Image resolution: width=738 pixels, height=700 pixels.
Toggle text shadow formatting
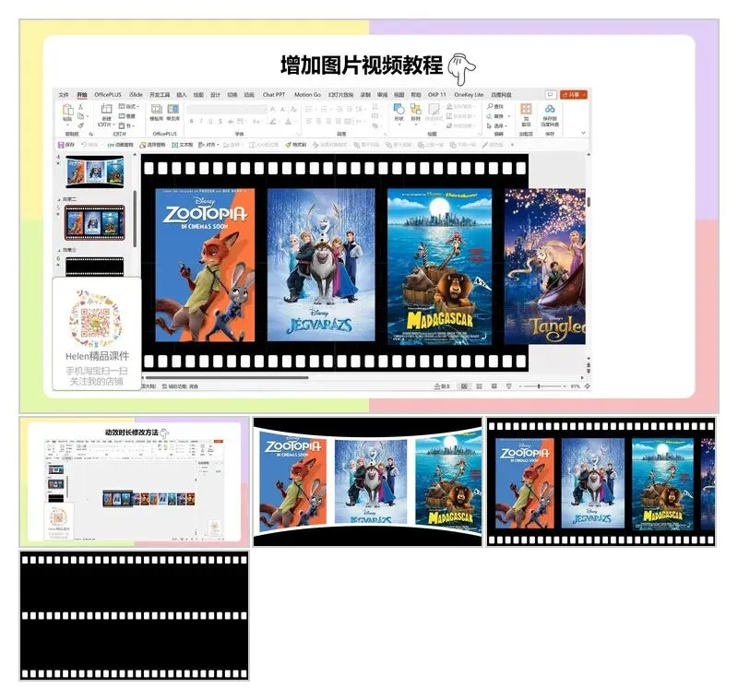coord(220,122)
